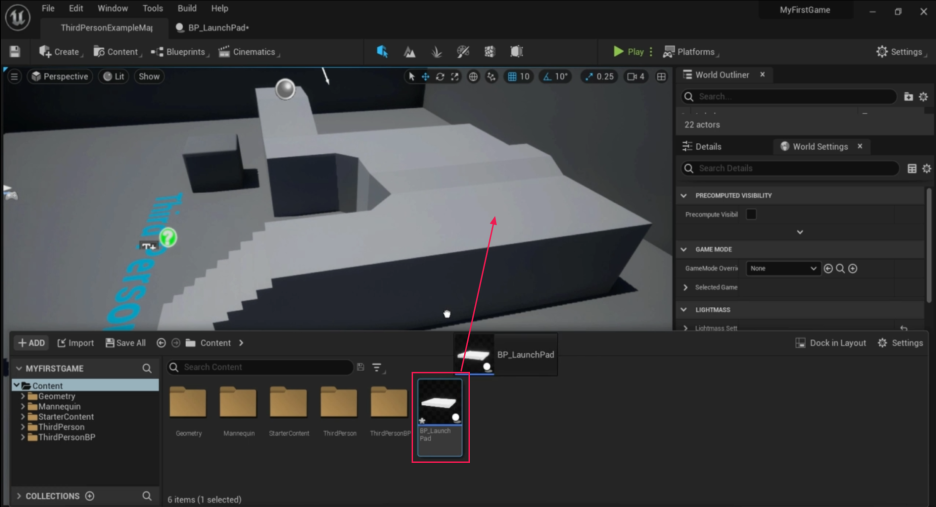Switch to Foliage mode icon
The image size is (936, 507).
tap(436, 52)
